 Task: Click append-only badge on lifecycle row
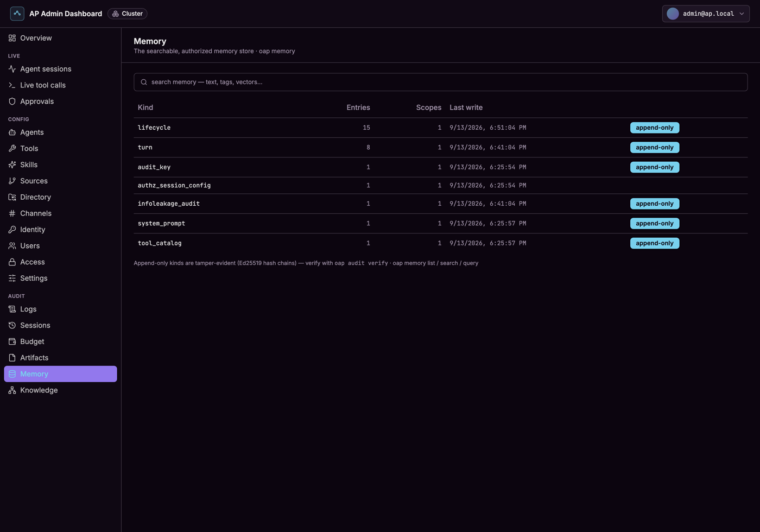(655, 128)
